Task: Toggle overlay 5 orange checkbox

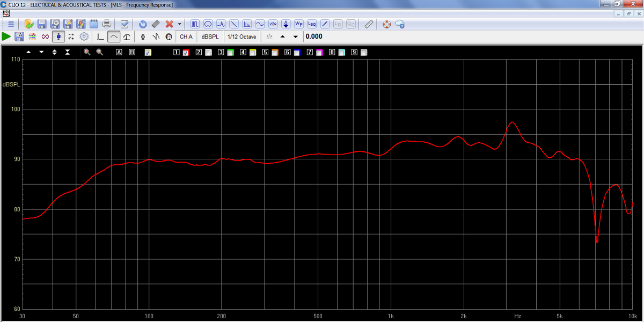Action: (x=275, y=53)
